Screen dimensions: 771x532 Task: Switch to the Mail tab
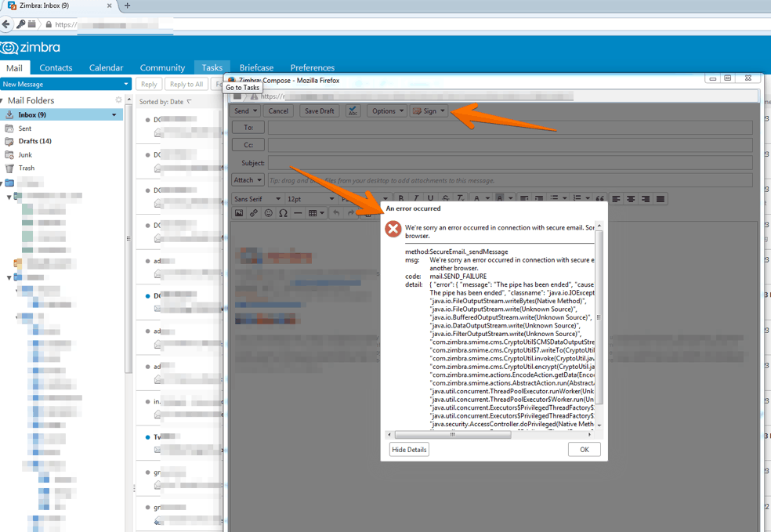(x=14, y=68)
